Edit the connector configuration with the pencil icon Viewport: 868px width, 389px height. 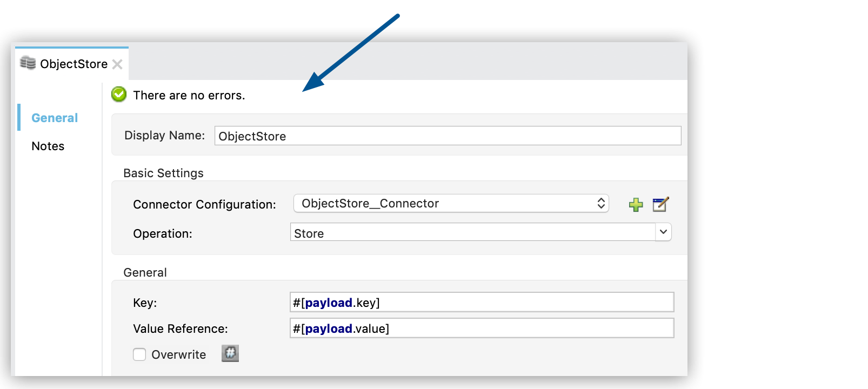660,204
